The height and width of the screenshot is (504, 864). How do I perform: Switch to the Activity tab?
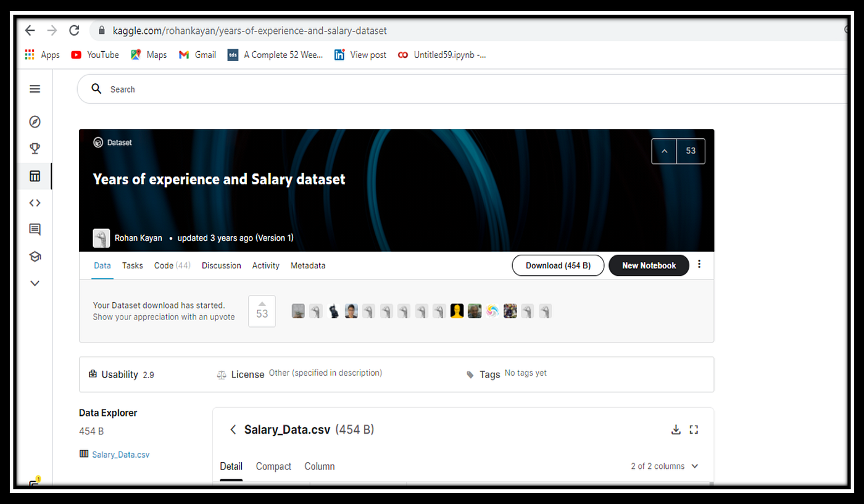(x=265, y=265)
